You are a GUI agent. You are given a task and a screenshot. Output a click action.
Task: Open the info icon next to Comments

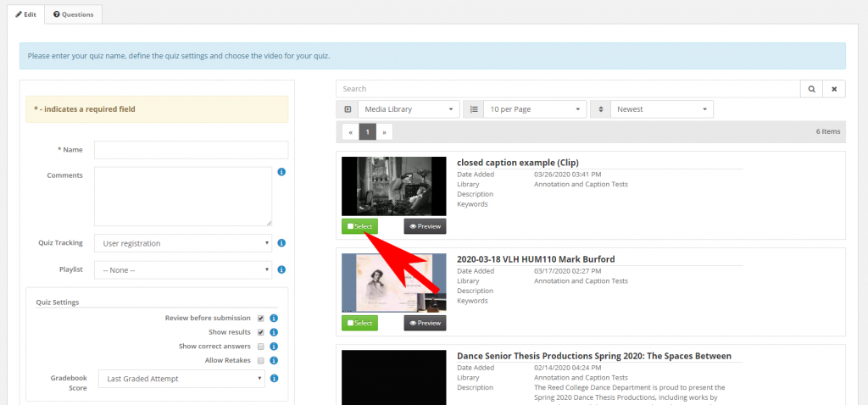[281, 172]
